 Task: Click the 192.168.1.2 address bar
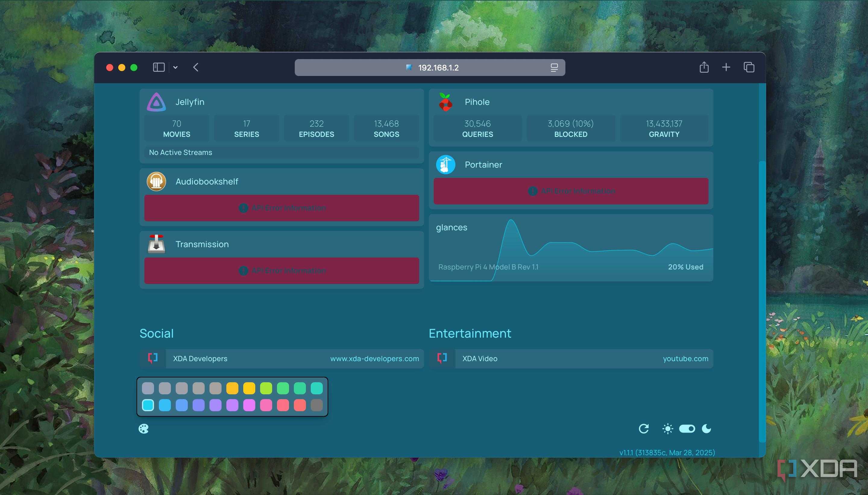tap(430, 67)
